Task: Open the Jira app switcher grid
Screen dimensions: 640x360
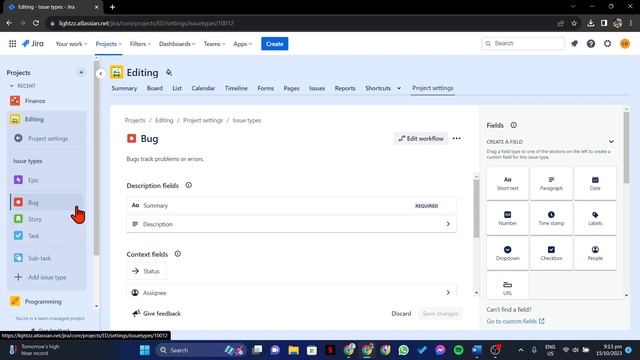Action: [13, 44]
